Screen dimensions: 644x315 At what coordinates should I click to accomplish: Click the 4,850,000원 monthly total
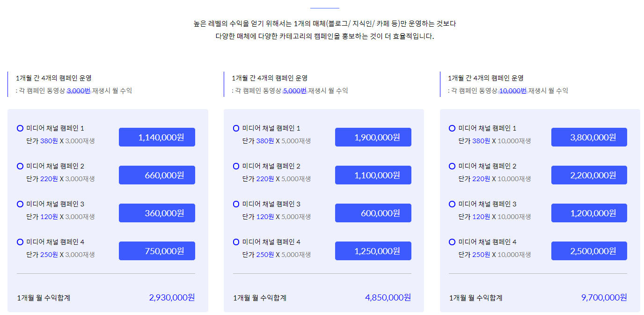click(x=388, y=298)
